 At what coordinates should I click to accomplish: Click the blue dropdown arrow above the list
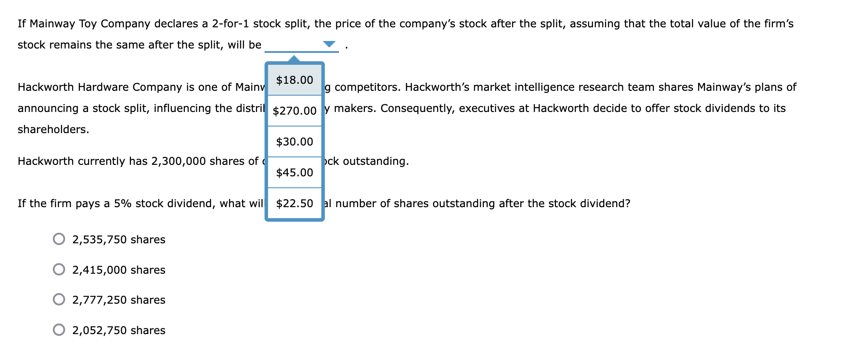(329, 44)
